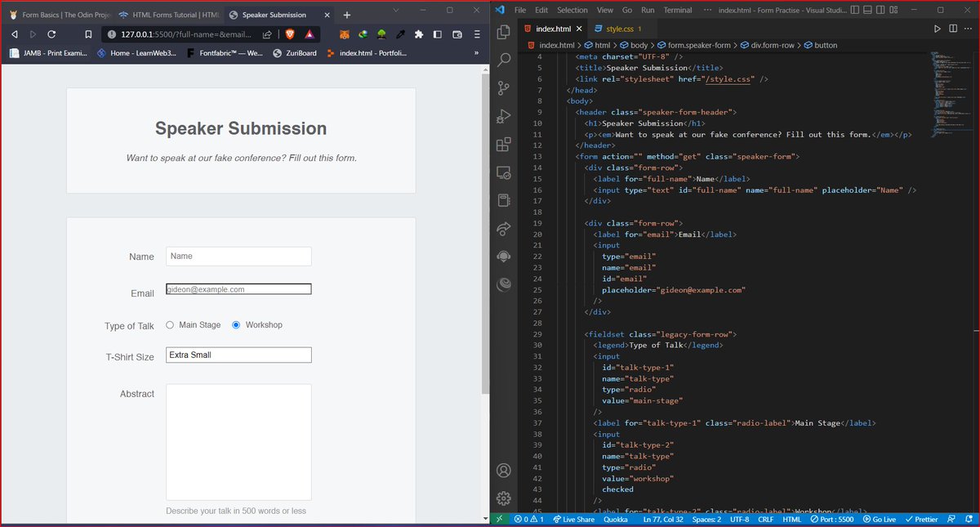Open the MetaMask fox extension
980x527 pixels.
coord(345,34)
